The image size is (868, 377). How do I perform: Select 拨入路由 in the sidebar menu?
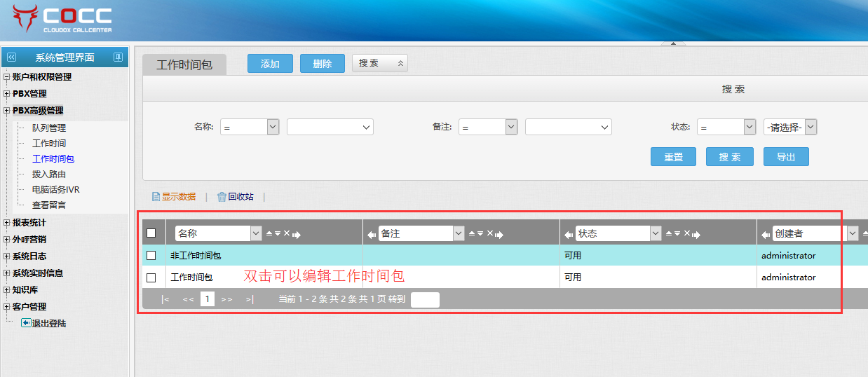coord(49,174)
